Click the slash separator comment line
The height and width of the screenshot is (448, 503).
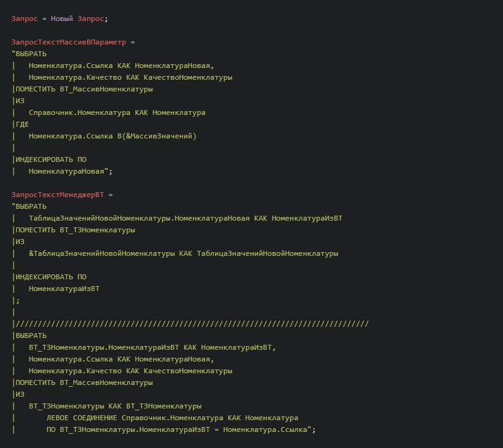tap(192, 324)
